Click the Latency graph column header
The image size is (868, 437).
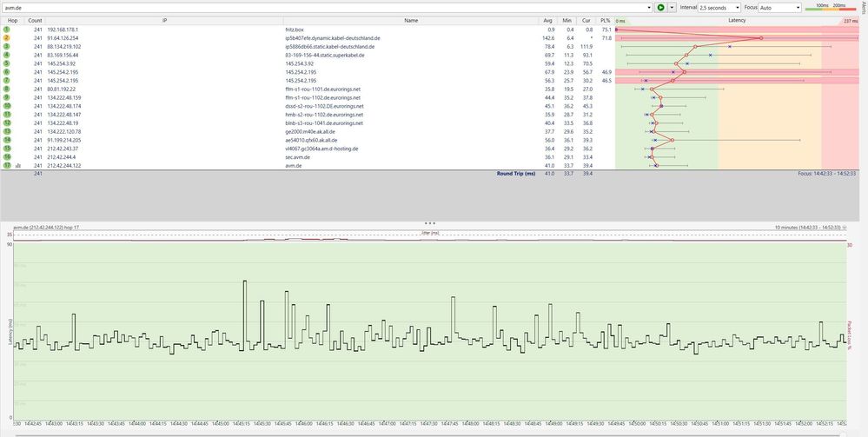[x=737, y=21]
